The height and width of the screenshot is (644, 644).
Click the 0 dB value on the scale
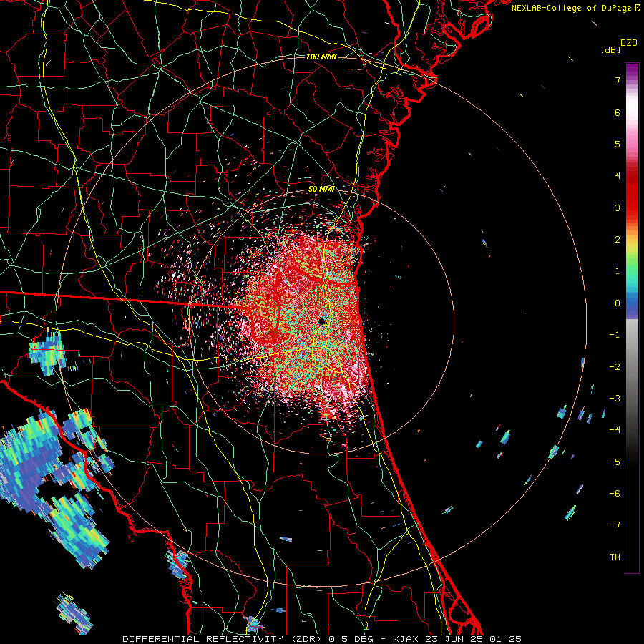[x=618, y=303]
